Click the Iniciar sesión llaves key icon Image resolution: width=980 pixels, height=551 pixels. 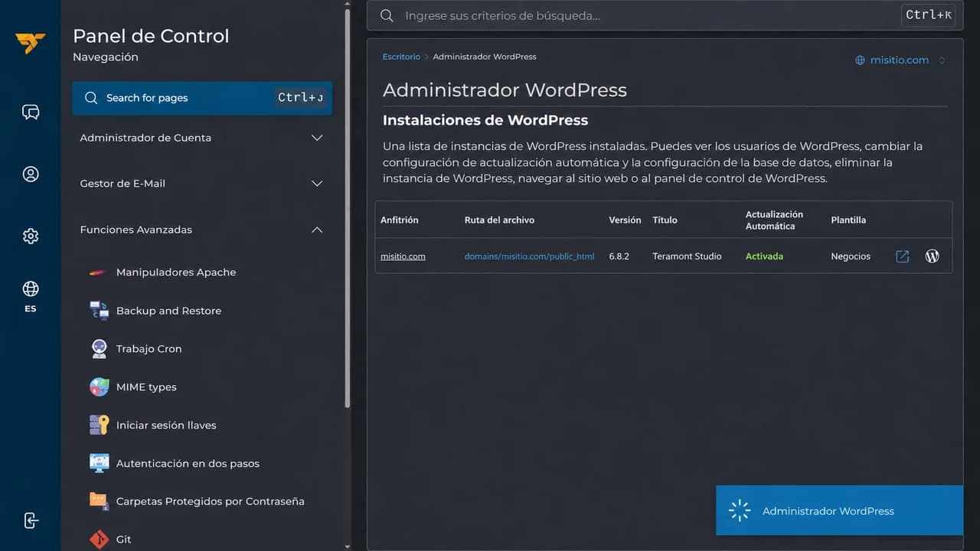(99, 425)
